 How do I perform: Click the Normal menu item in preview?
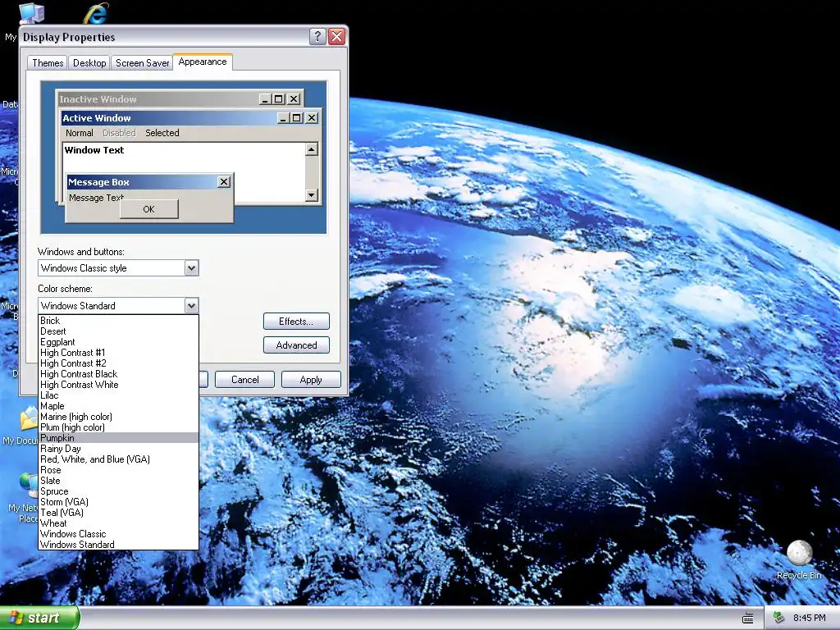coord(80,133)
